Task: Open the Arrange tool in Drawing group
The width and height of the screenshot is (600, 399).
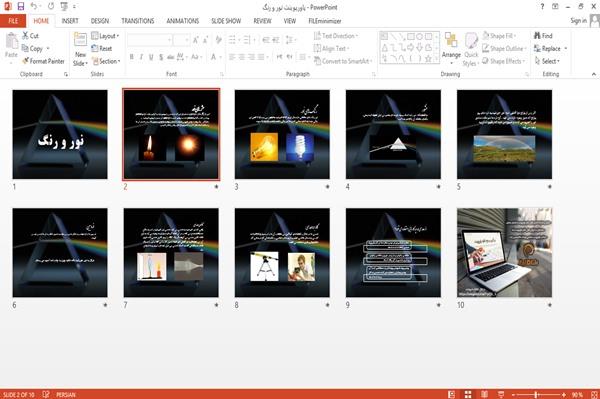Action: (451, 45)
